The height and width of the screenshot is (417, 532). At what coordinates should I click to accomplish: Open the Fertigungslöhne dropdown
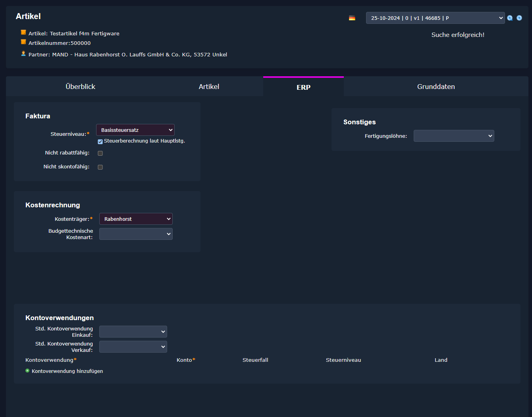[453, 136]
